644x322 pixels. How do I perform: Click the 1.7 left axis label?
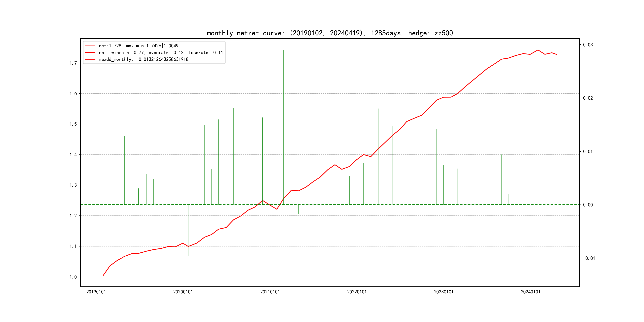(73, 63)
